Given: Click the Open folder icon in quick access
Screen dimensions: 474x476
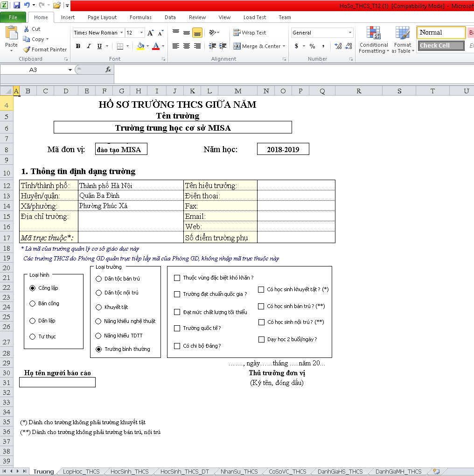Looking at the screenshot, I should [57, 5].
